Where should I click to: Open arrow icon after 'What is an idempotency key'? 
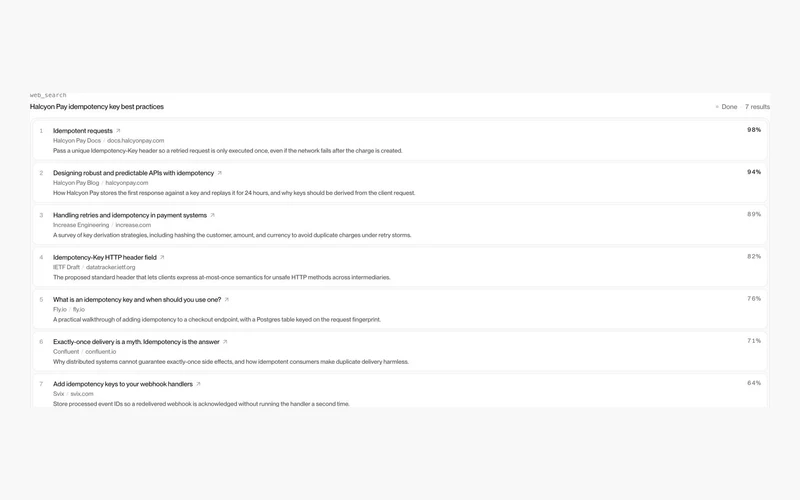(227, 300)
